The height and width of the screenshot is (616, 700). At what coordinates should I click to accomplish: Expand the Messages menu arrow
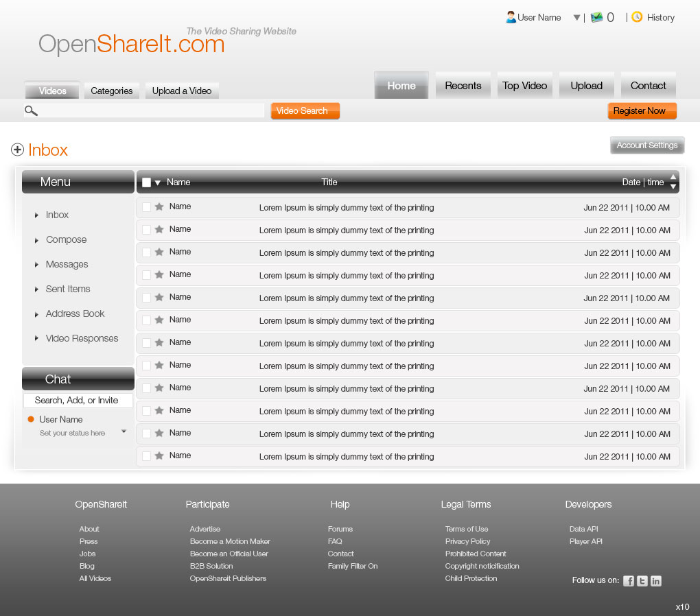click(36, 265)
